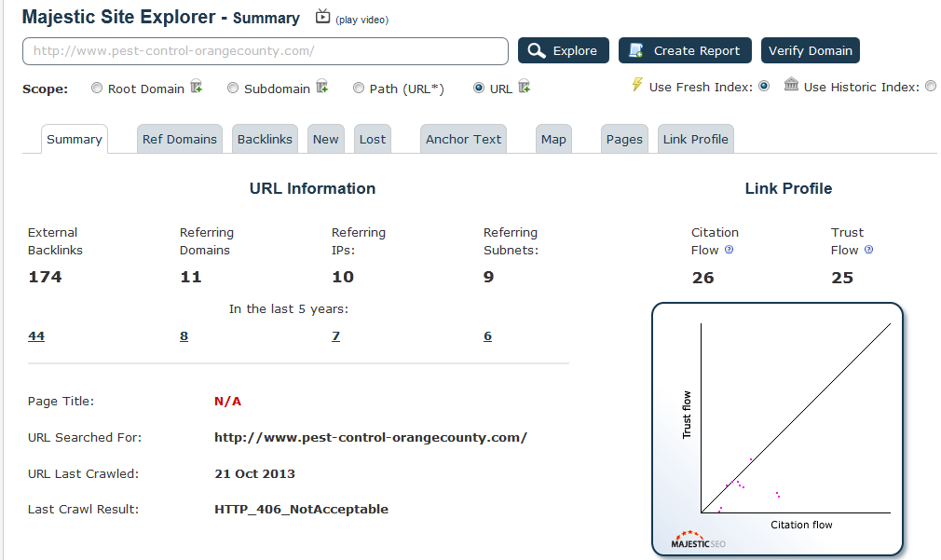Select the URL scope radio button
Viewport: 941px width, 560px height.
(x=478, y=89)
